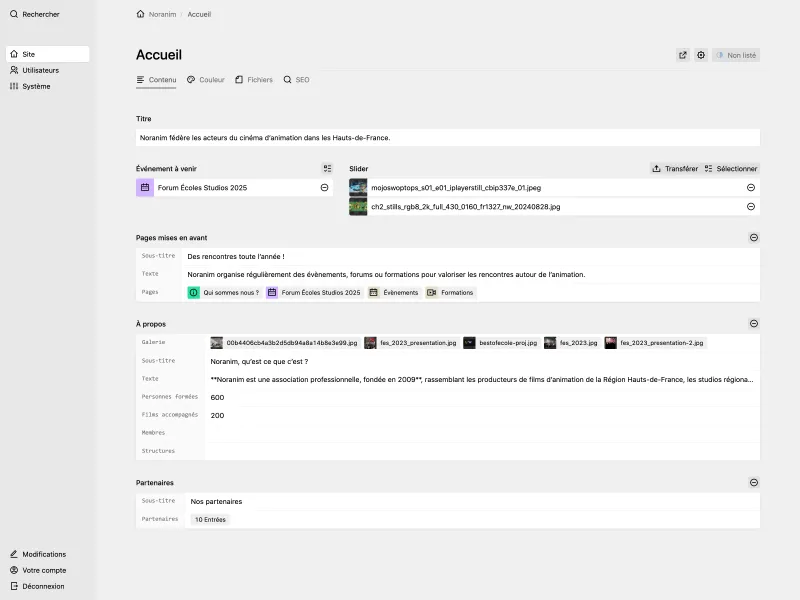The height and width of the screenshot is (600, 800).
Task: Click the Système sliders icon in sidebar
Action: tap(14, 86)
